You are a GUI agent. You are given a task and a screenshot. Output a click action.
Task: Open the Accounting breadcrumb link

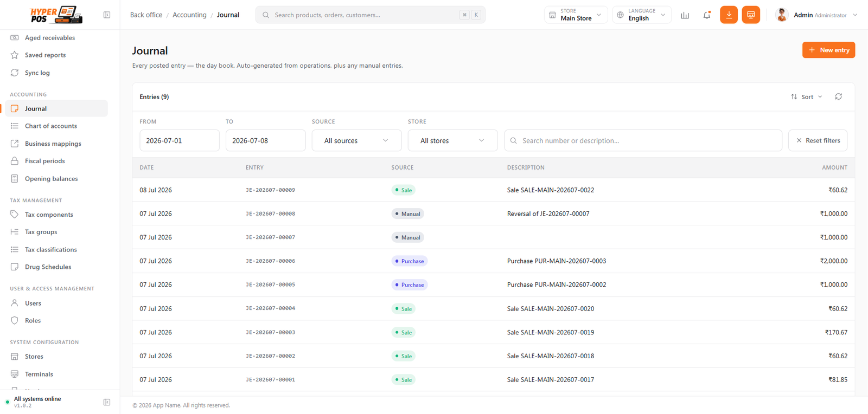pyautogui.click(x=189, y=15)
